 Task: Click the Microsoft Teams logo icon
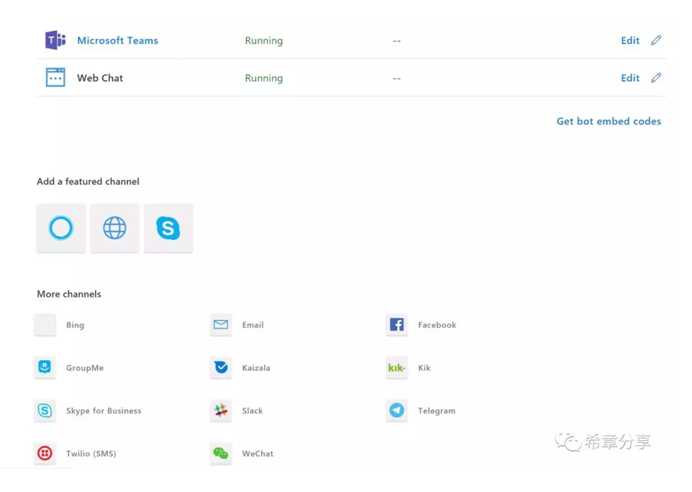tap(56, 40)
